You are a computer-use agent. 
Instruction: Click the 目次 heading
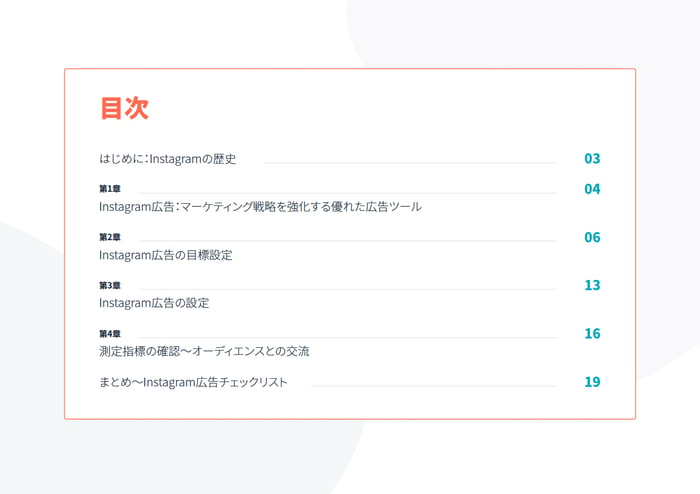125,108
